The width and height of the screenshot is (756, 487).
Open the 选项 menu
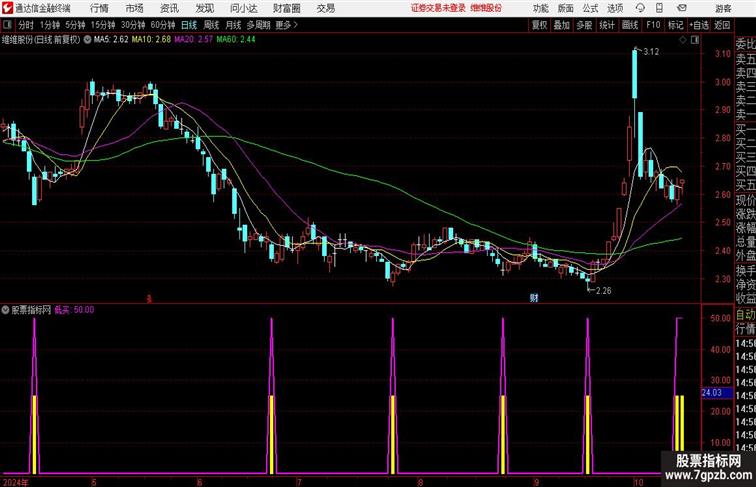[x=615, y=8]
